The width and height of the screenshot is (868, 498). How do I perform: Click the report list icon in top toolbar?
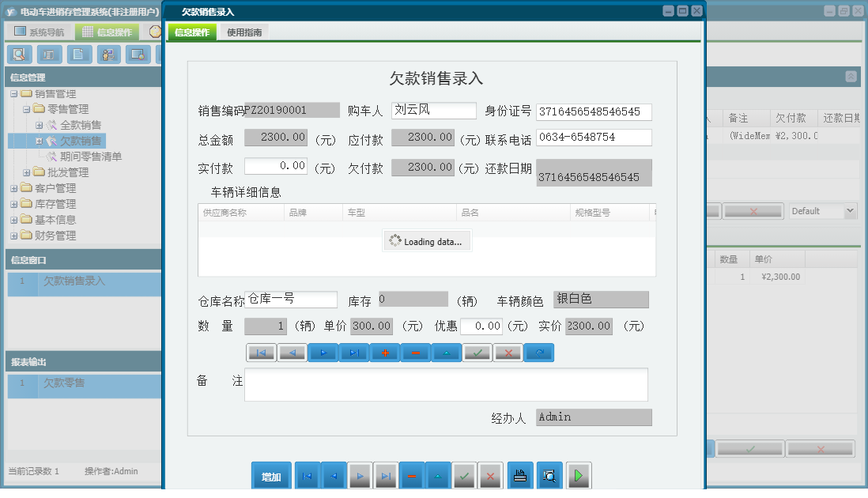(x=48, y=55)
